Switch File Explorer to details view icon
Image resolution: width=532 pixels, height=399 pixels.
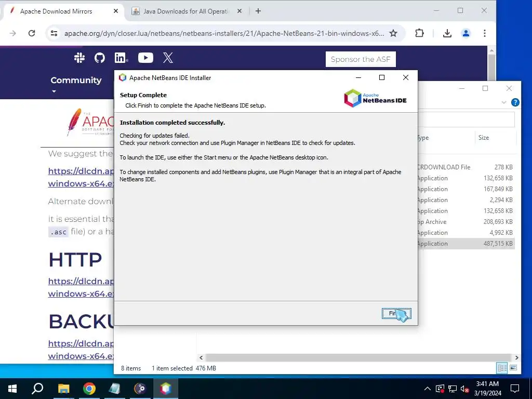coord(502,368)
